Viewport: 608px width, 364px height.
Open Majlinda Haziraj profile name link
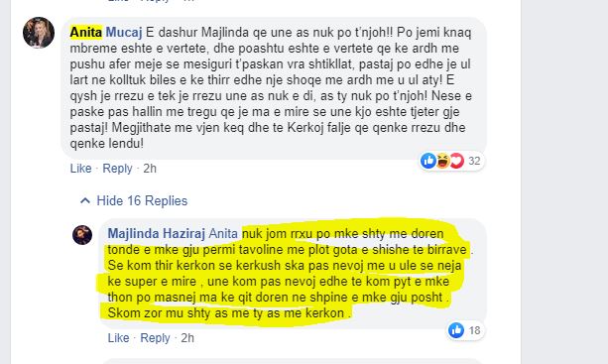[x=157, y=233]
